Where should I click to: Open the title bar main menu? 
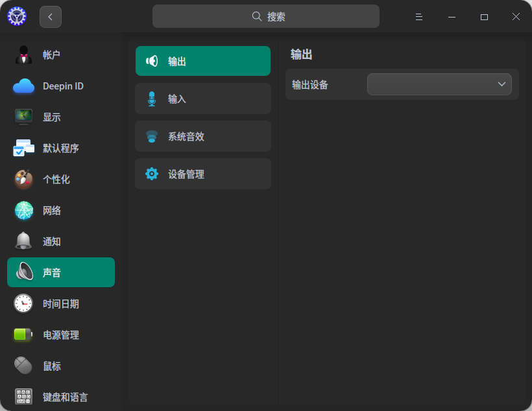coord(420,17)
